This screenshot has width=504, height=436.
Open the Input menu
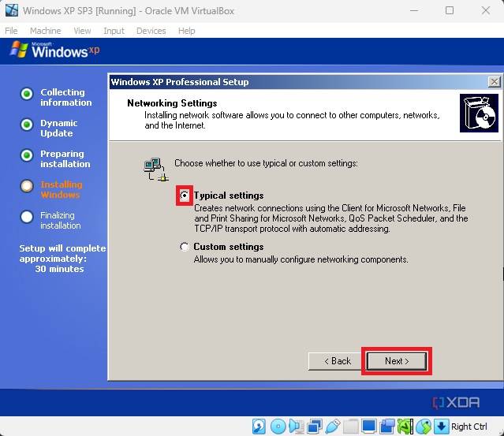[114, 31]
